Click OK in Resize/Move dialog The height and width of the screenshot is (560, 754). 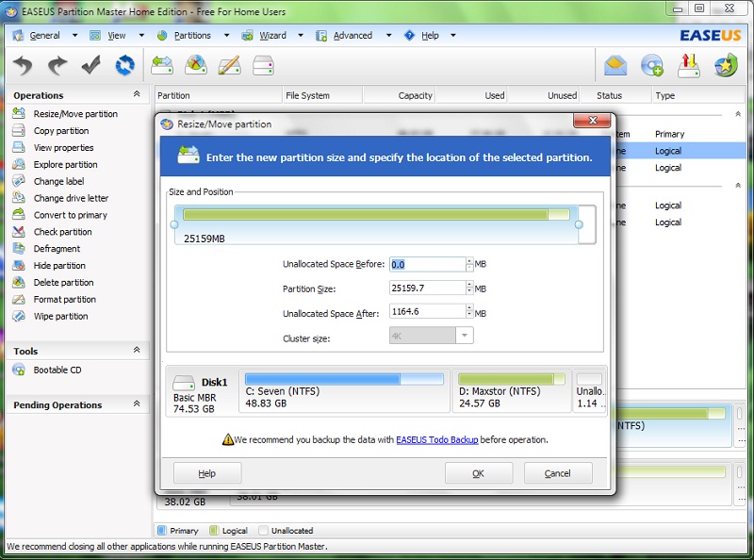click(x=479, y=473)
